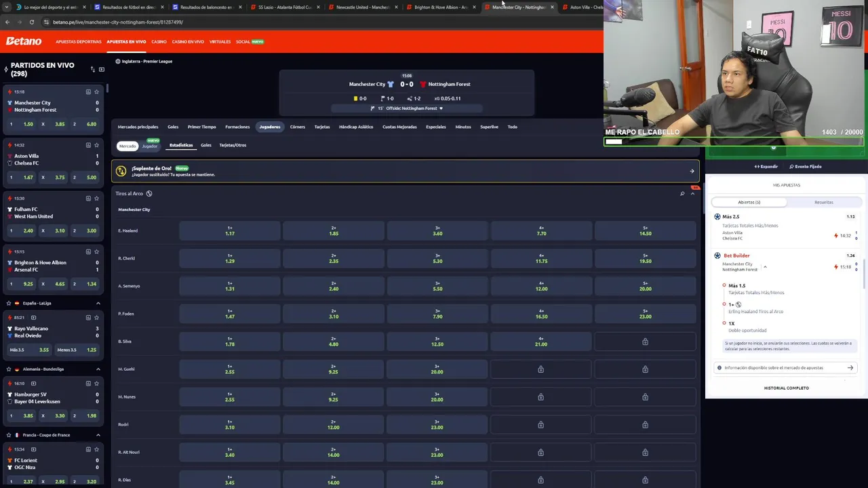
Task: Close the Newcastle United browser tab
Action: [396, 7]
